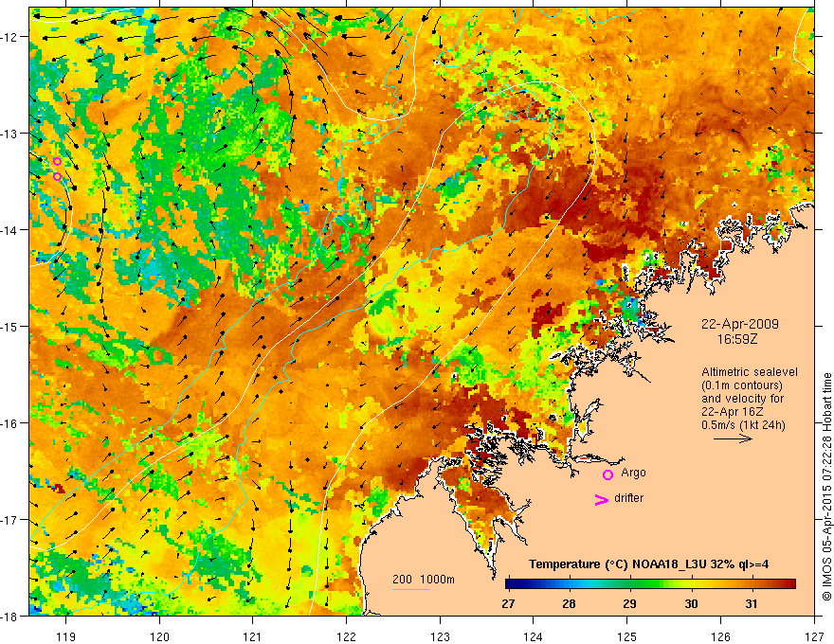
Task: Click the longitude axis label '119'
Action: pyautogui.click(x=65, y=636)
